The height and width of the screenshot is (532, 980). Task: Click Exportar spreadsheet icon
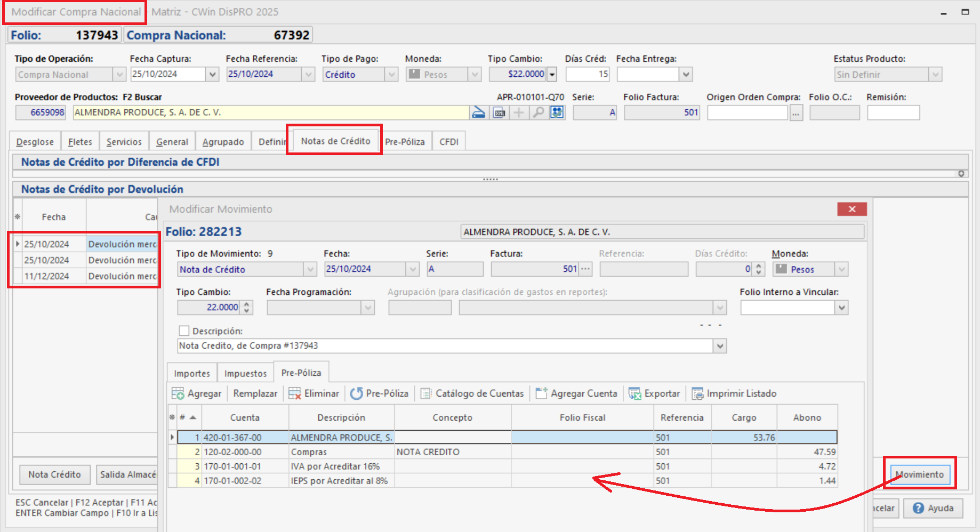[634, 393]
